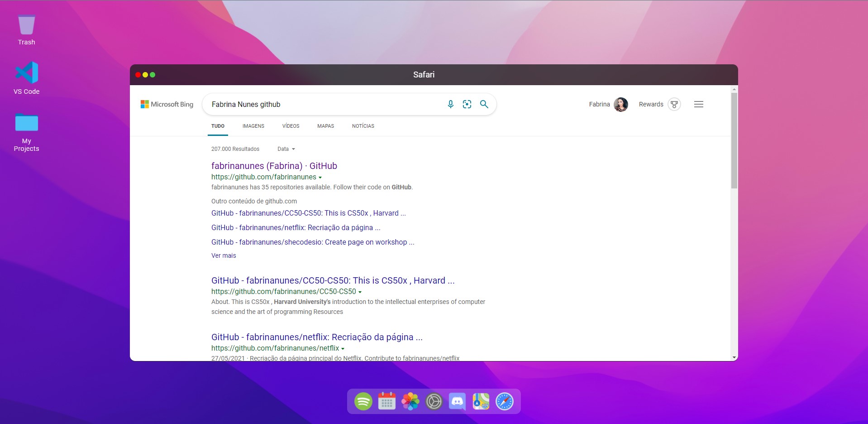Open visual search with the camera icon

(467, 104)
